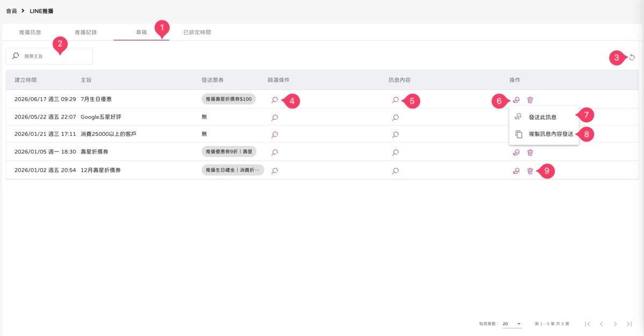This screenshot has width=644, height=336.
Task: Jump to the first page of results
Action: 588,324
